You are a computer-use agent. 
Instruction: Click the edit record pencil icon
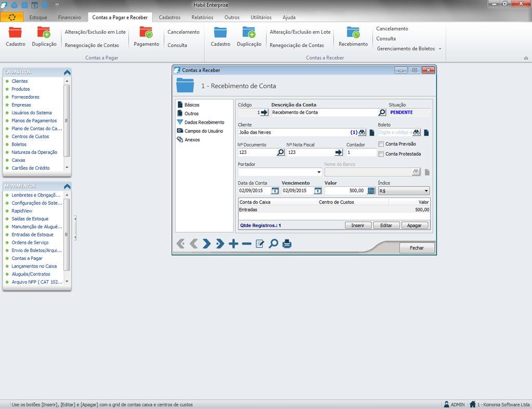(x=260, y=244)
